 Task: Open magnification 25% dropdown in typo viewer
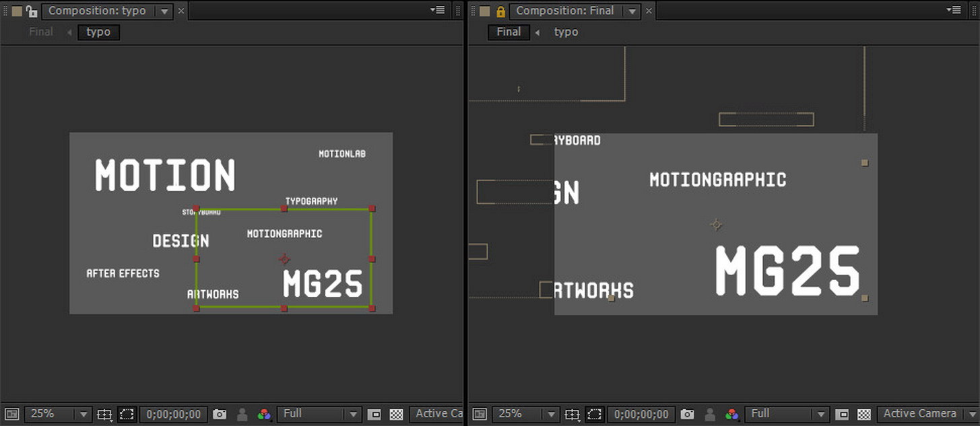57,414
